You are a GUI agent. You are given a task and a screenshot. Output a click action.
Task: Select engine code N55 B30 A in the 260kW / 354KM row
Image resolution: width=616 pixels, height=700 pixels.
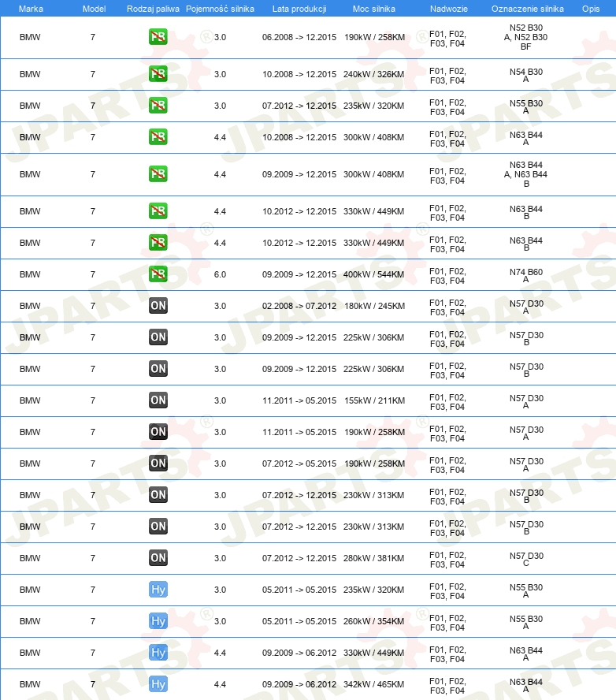(526, 622)
